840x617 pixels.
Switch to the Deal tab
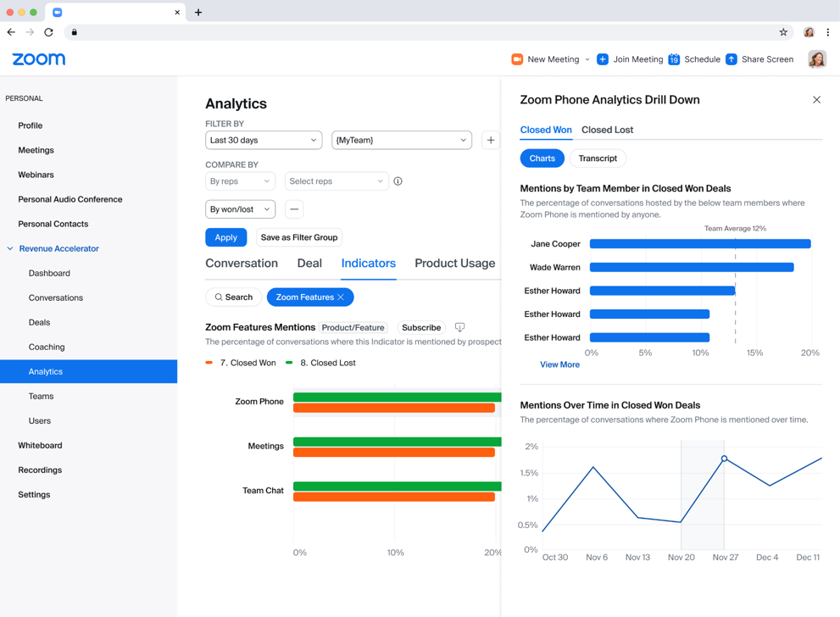(x=309, y=264)
